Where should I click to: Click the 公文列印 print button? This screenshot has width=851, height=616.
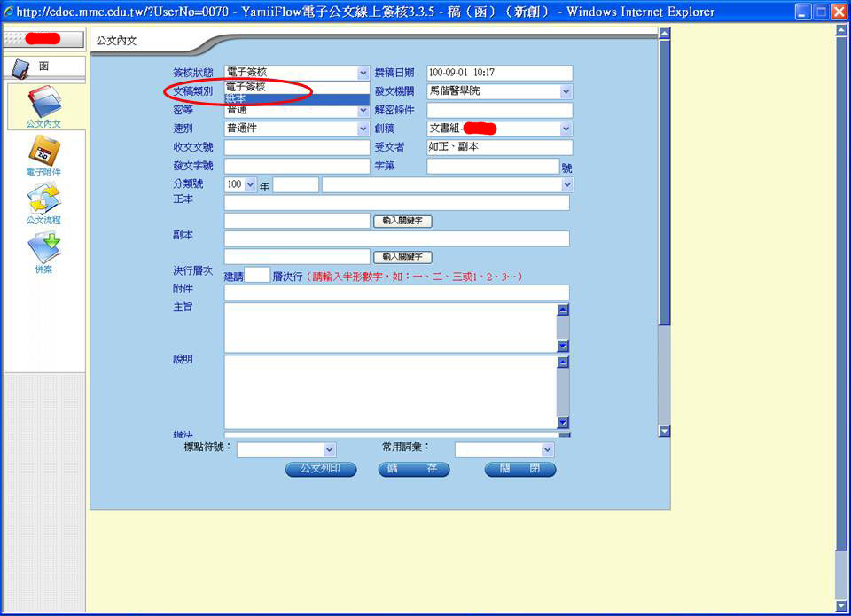coord(321,469)
